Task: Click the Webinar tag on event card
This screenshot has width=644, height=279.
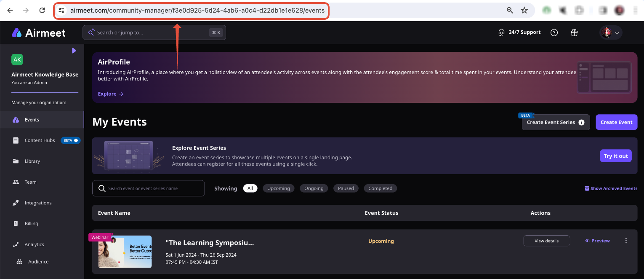Action: [100, 237]
